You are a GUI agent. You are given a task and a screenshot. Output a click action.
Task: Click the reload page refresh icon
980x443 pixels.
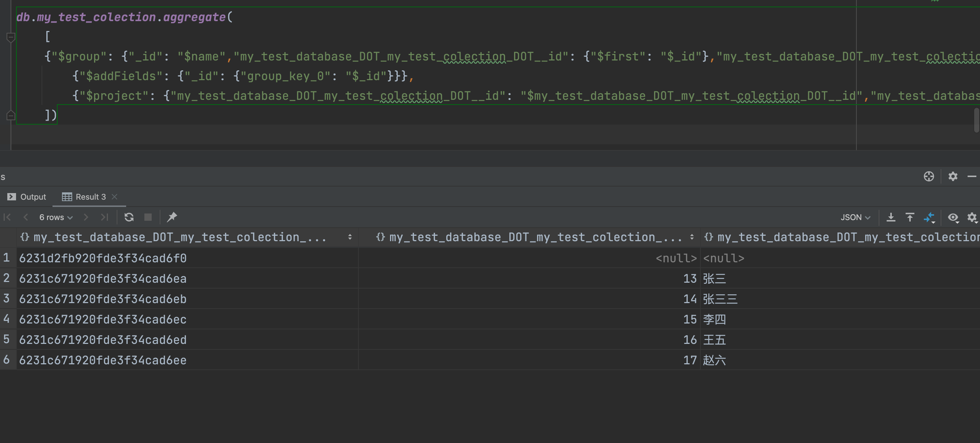tap(129, 217)
